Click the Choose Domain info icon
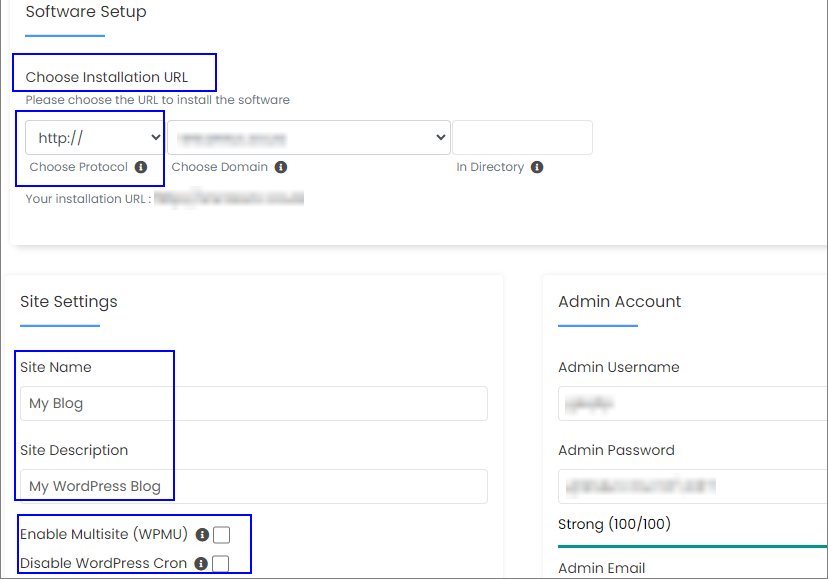 tap(281, 167)
